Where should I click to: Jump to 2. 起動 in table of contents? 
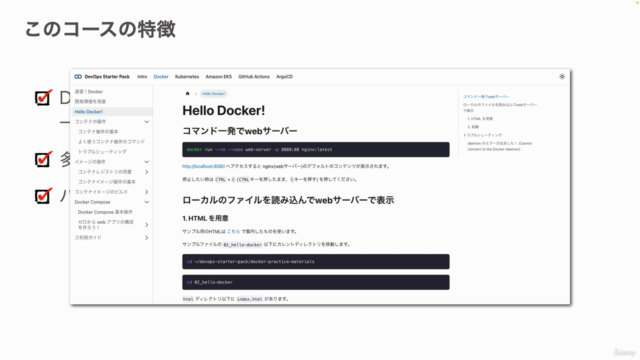(473, 127)
